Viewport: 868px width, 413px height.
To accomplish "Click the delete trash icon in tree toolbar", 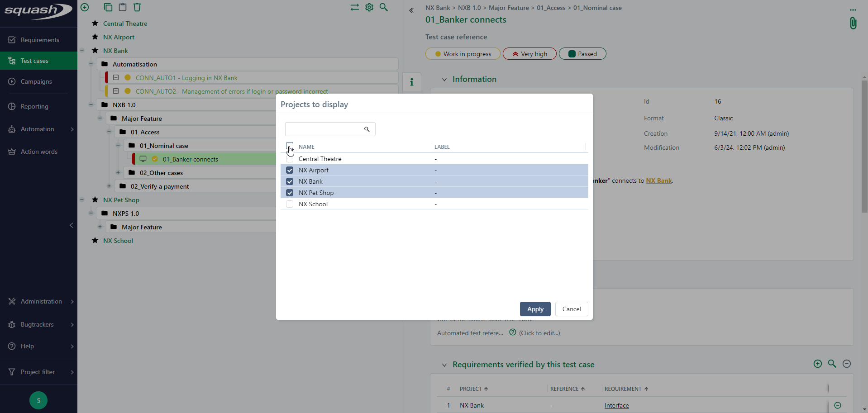I will point(137,7).
